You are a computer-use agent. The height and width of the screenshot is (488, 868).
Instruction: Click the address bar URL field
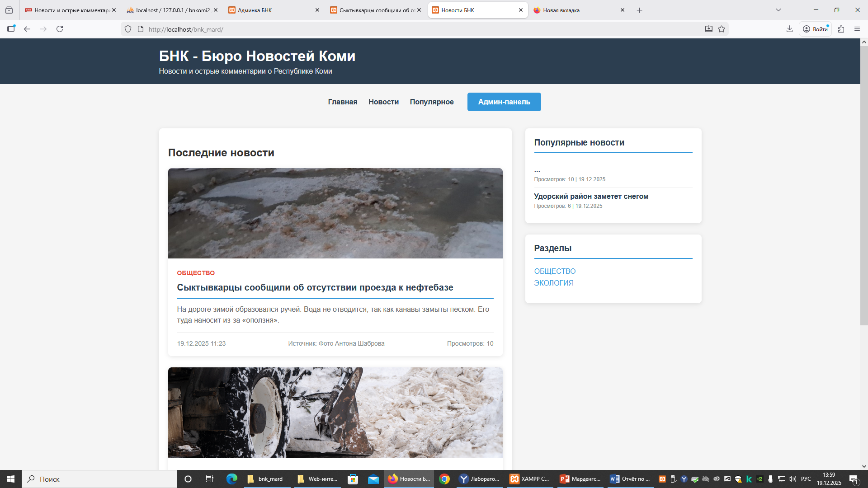407,29
